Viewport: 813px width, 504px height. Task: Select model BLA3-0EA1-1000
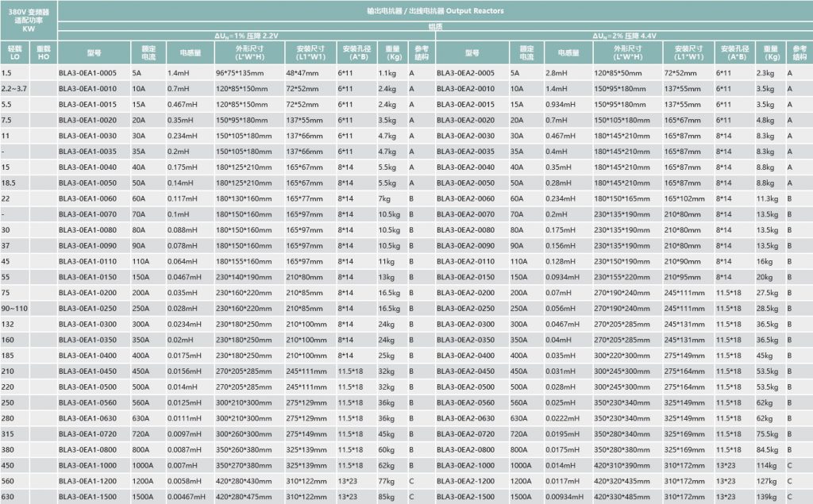87,465
